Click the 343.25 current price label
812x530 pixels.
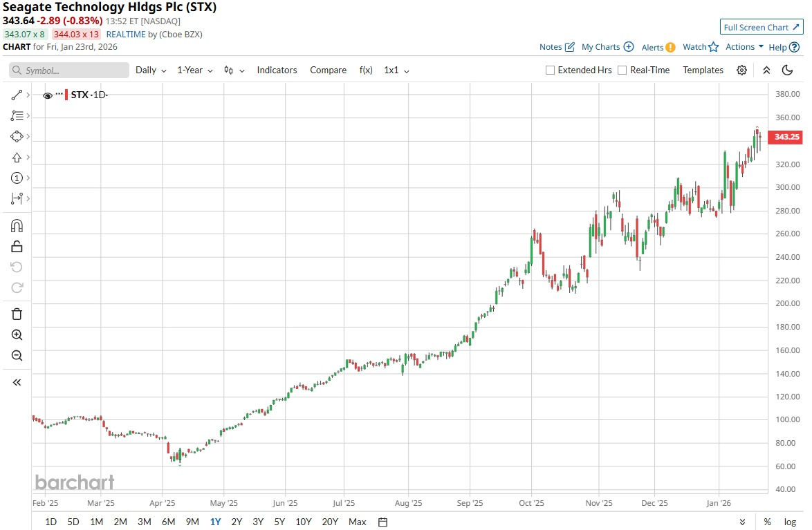coord(786,137)
